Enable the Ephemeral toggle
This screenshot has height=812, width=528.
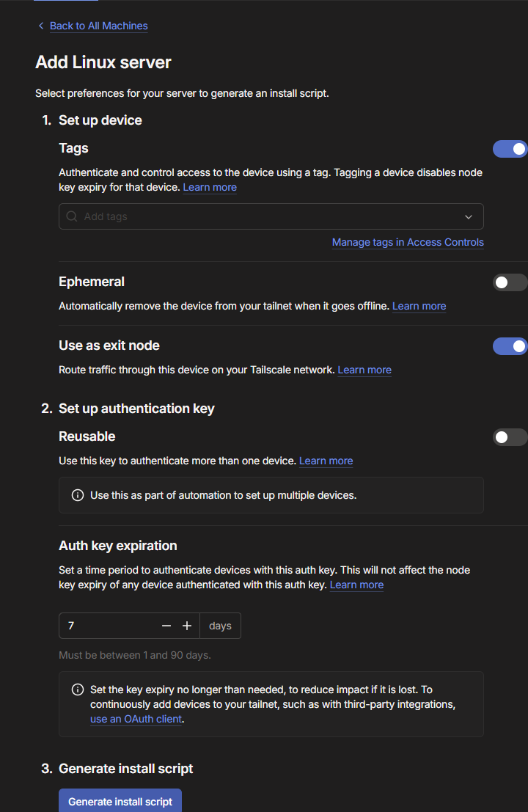[x=510, y=282]
